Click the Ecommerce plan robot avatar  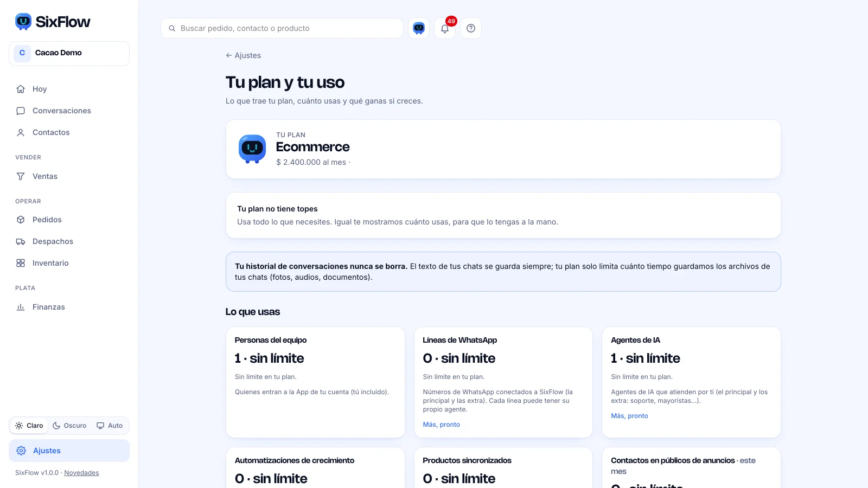252,149
